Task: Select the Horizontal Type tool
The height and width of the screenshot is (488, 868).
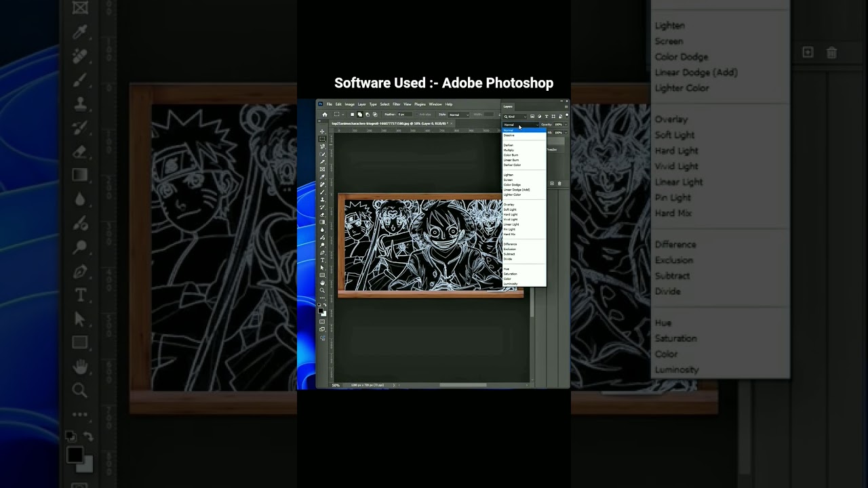Action: click(x=322, y=260)
